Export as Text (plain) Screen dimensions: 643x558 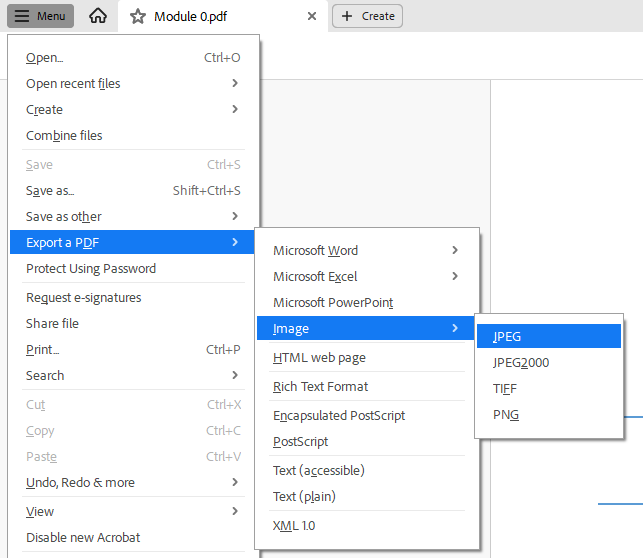click(366, 497)
